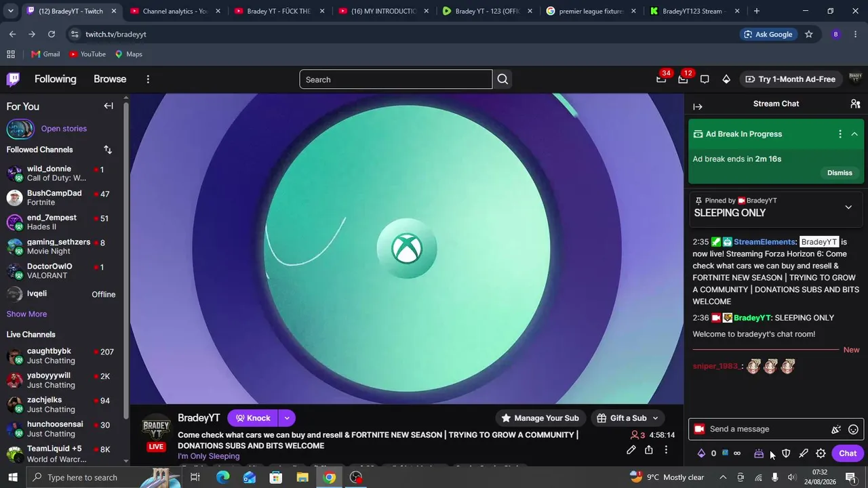Collapse the For You sidebar

point(108,106)
